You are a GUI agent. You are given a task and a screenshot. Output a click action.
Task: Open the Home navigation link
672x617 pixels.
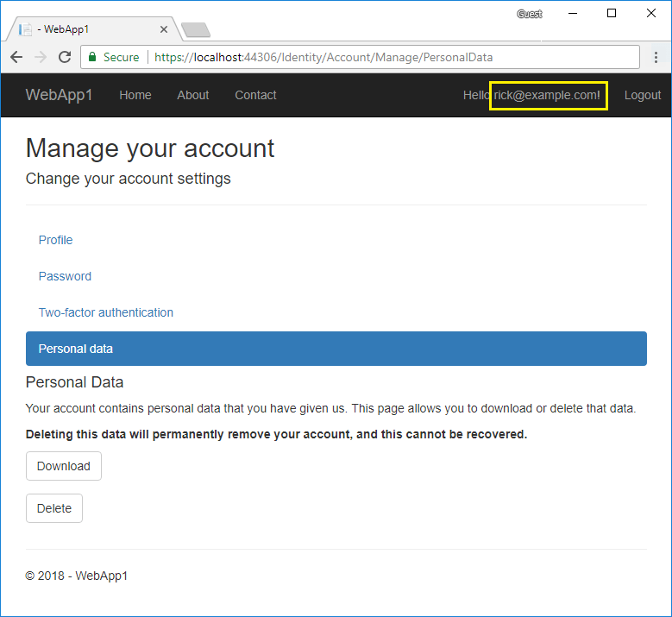point(135,95)
